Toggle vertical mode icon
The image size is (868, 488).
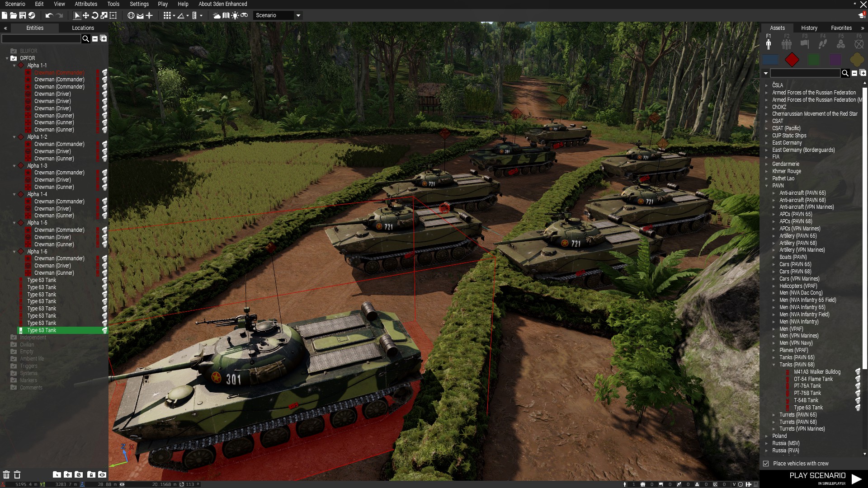149,15
